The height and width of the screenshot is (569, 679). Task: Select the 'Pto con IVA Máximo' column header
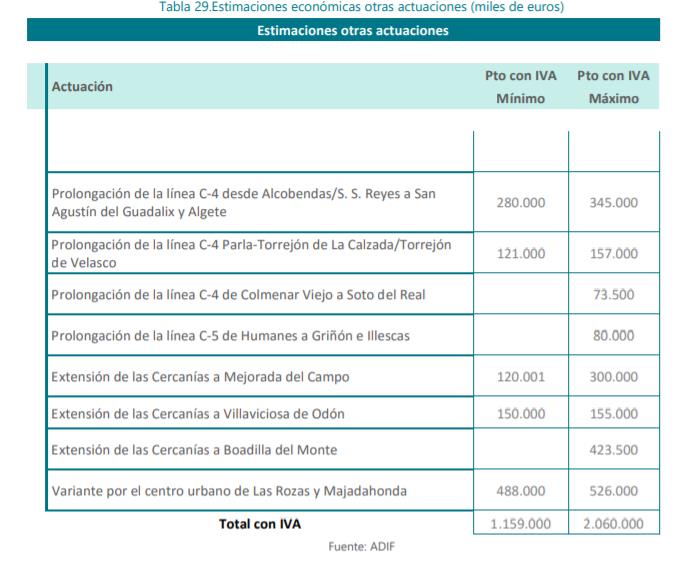point(613,87)
